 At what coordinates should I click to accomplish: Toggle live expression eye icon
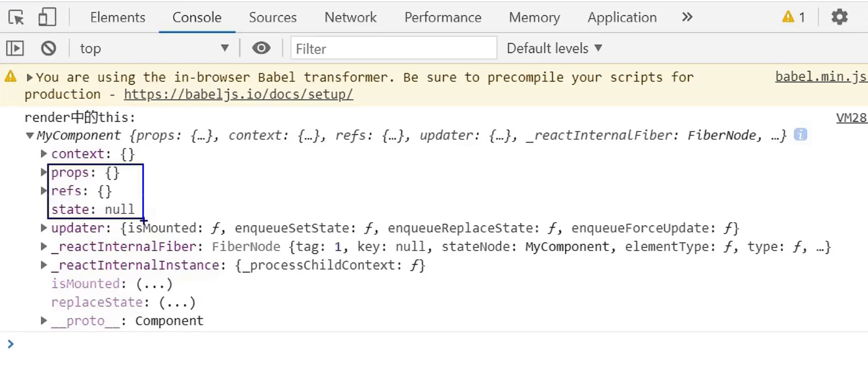tap(261, 48)
